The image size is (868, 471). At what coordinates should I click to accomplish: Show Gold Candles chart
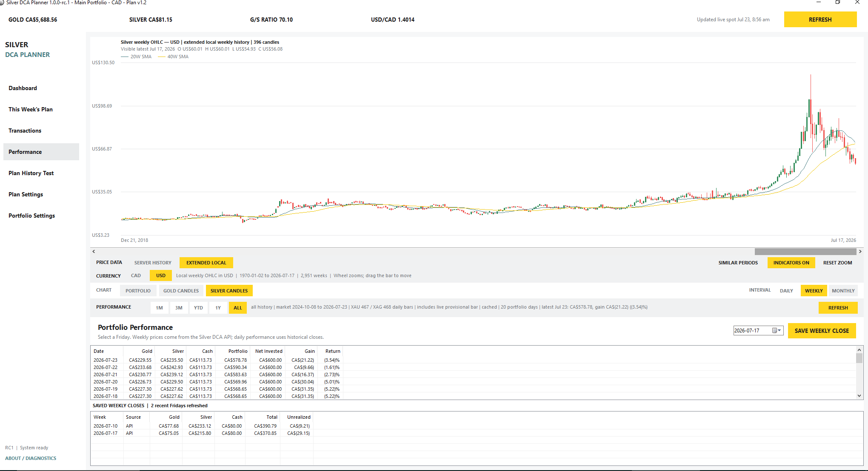point(181,291)
